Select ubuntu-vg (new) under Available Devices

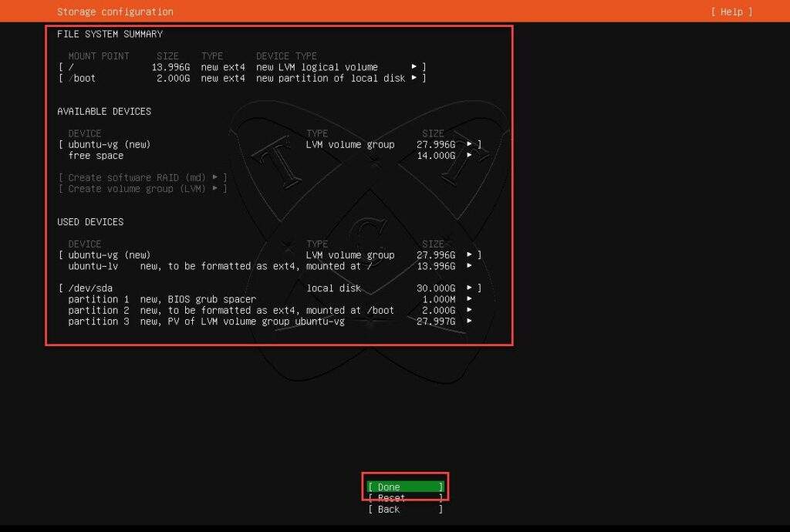pyautogui.click(x=270, y=144)
